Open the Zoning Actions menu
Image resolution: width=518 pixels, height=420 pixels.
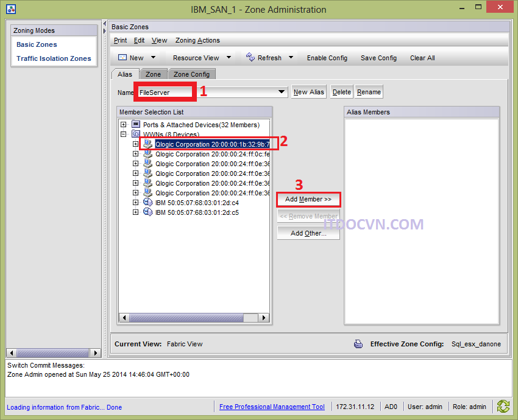click(197, 40)
